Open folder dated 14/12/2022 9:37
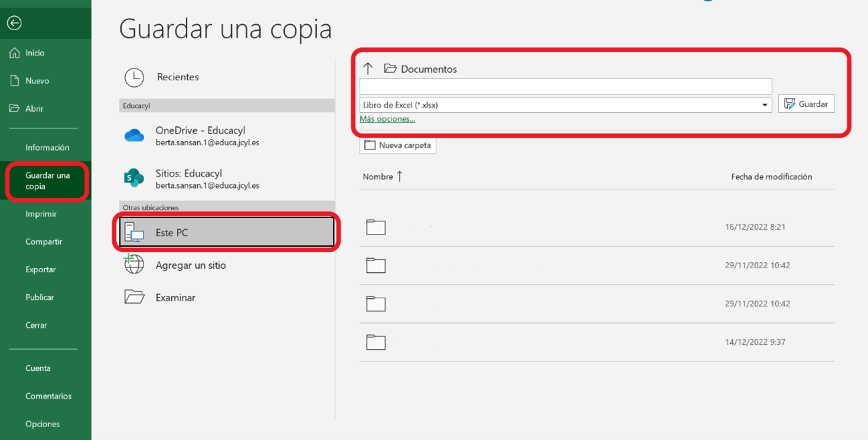The image size is (868, 440). [x=376, y=342]
